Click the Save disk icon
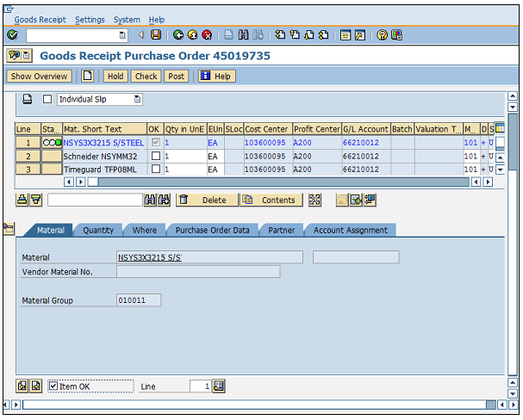Viewport: 523px width, 420px height. (156, 35)
